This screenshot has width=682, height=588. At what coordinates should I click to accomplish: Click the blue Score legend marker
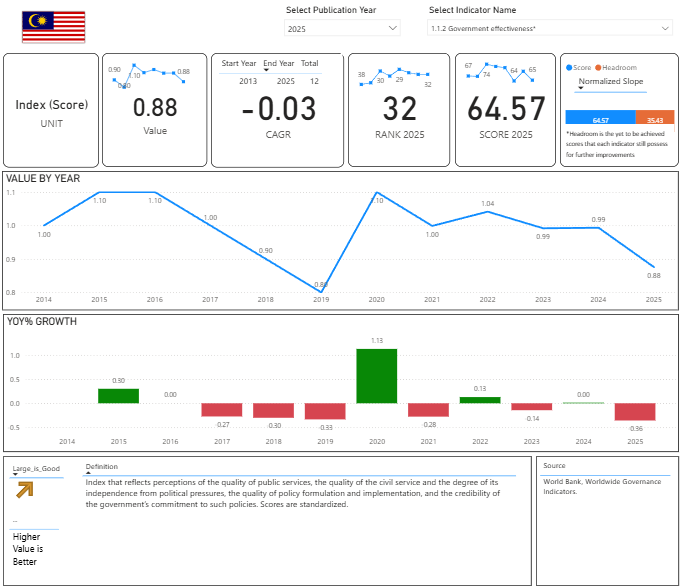coord(569,67)
